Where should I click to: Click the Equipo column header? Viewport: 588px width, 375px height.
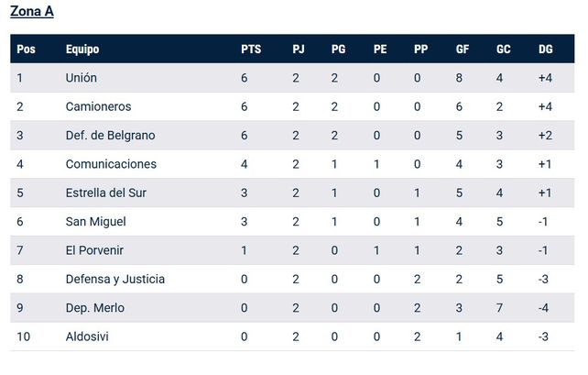[82, 50]
